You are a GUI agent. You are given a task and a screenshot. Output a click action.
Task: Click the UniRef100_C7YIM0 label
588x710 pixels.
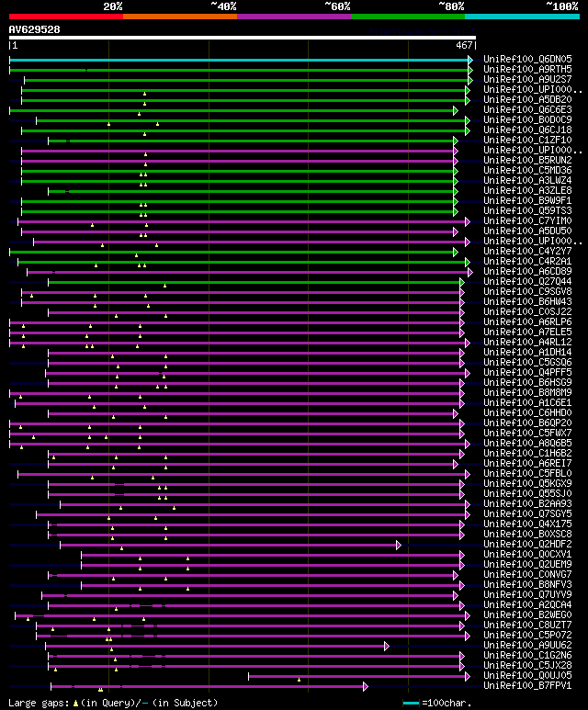pyautogui.click(x=527, y=221)
